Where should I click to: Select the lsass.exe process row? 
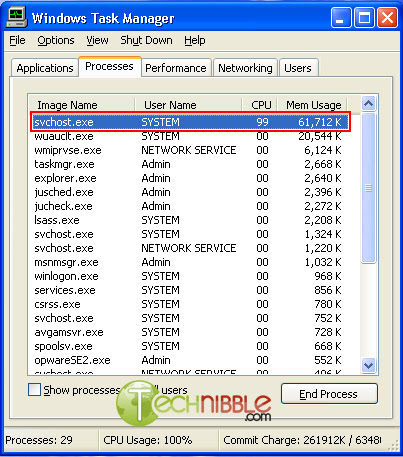tap(190, 220)
